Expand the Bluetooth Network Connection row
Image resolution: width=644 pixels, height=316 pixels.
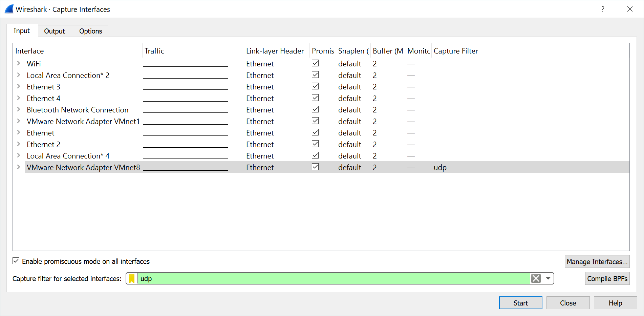(x=19, y=109)
